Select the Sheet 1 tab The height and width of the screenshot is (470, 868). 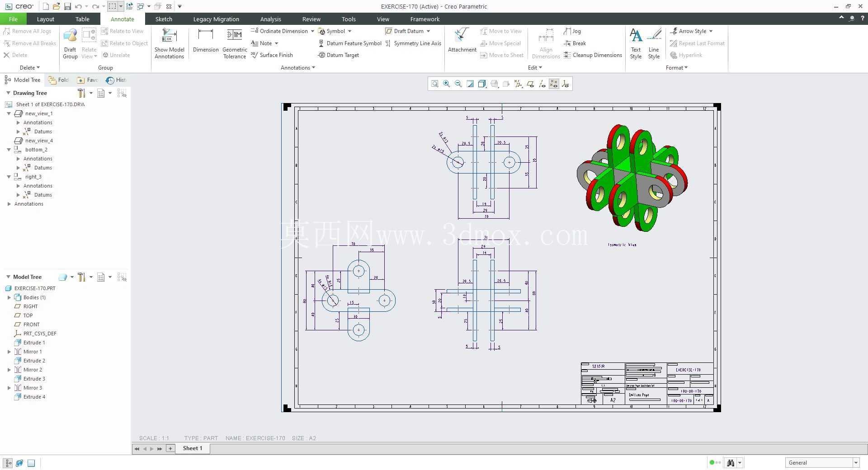tap(193, 448)
